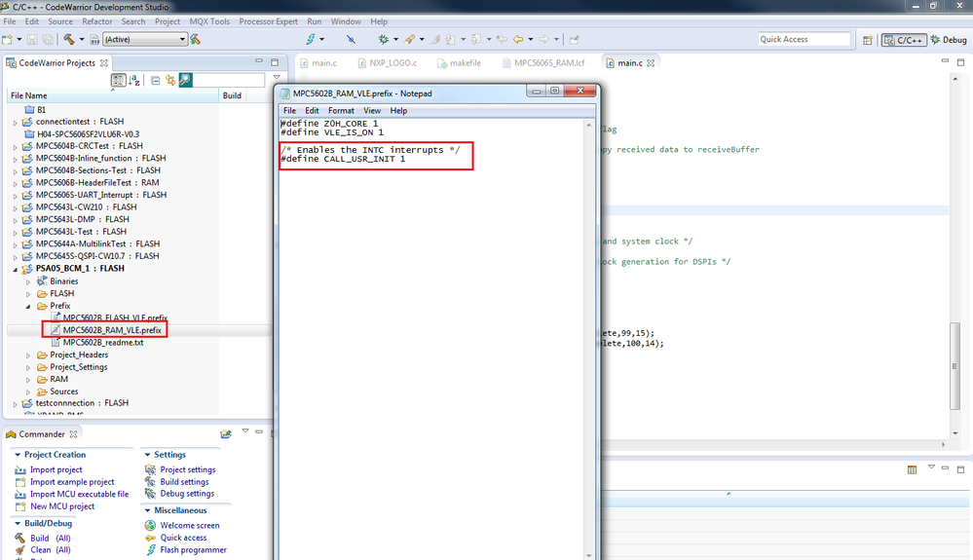Viewport: 973px width, 560px height.
Task: Switch to the NXP_LOGO.c editor tab
Action: (x=386, y=62)
